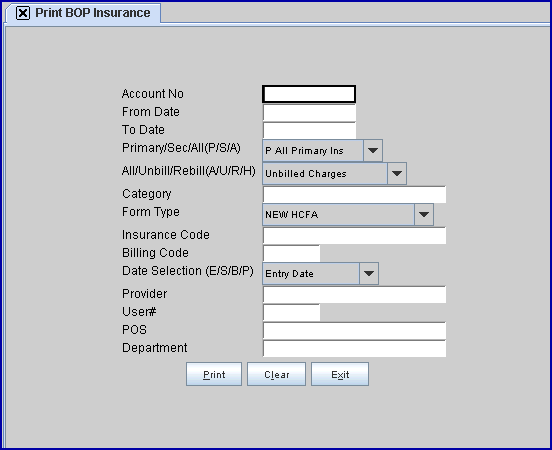Expand the Unbilled Charges dropdown arrow
This screenshot has width=552, height=450.
(397, 173)
